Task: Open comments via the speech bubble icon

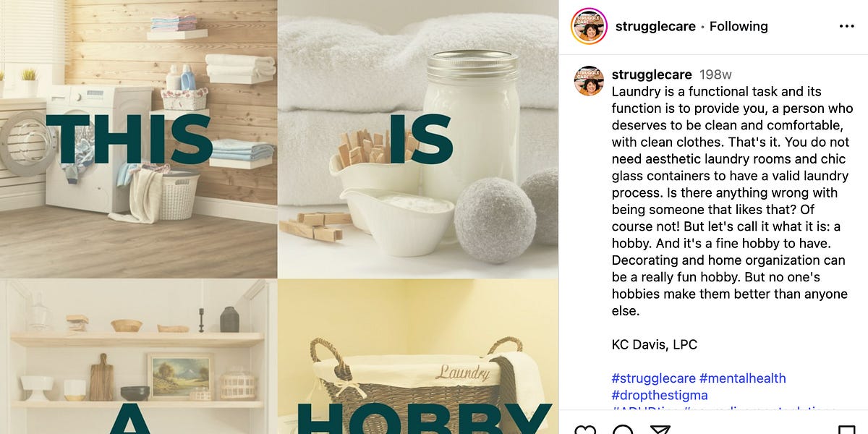Action: click(x=623, y=430)
